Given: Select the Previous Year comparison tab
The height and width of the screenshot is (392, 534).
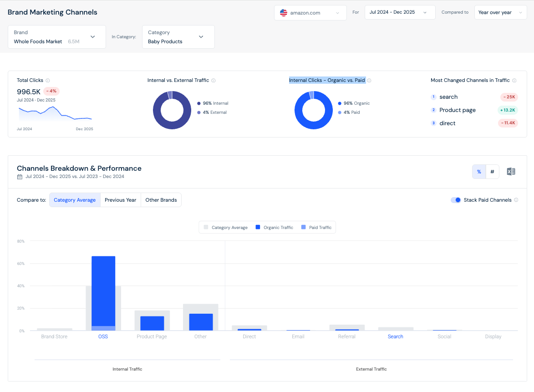Looking at the screenshot, I should 121,200.
